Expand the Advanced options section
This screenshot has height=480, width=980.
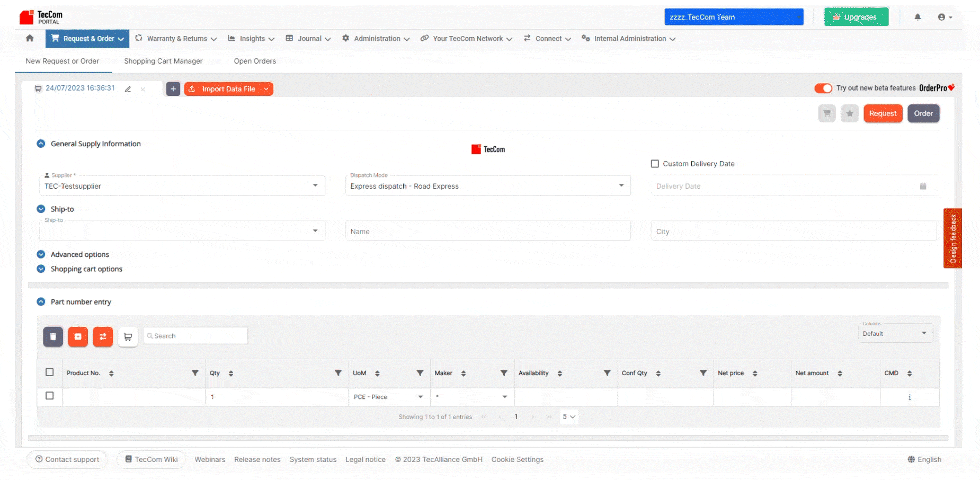(79, 254)
